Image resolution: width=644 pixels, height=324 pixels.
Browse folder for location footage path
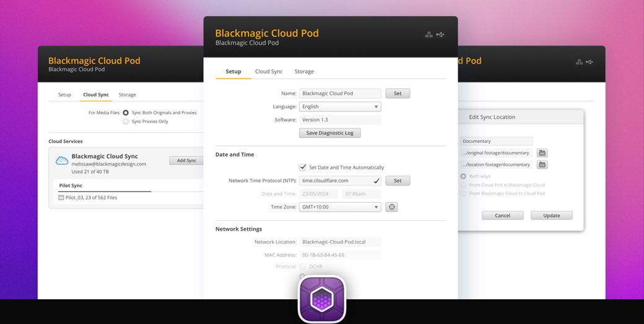[542, 164]
